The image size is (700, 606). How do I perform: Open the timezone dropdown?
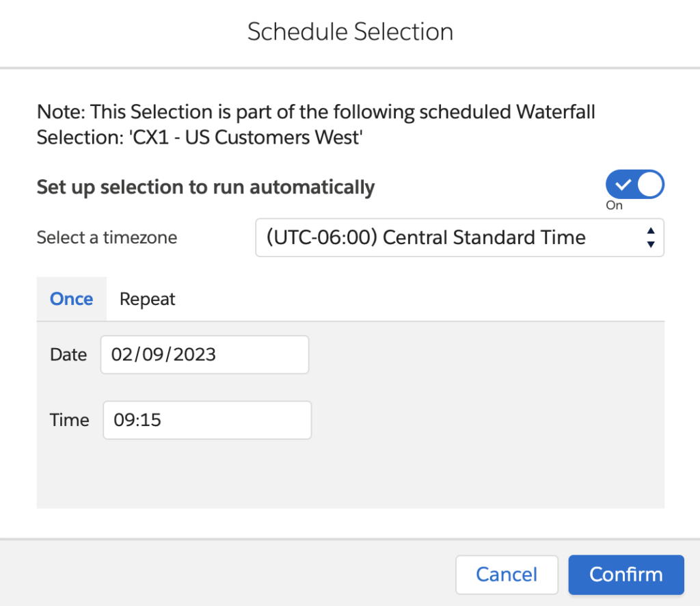[x=459, y=238]
